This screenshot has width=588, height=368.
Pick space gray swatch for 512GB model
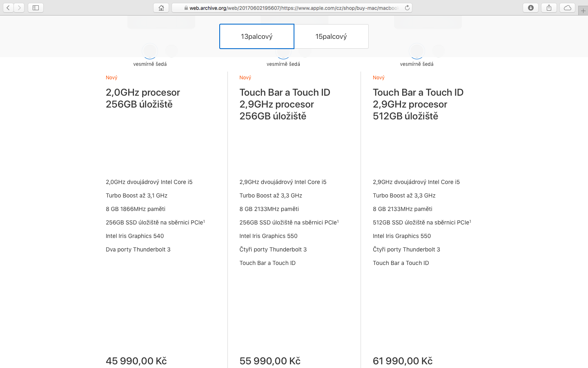coord(417,51)
